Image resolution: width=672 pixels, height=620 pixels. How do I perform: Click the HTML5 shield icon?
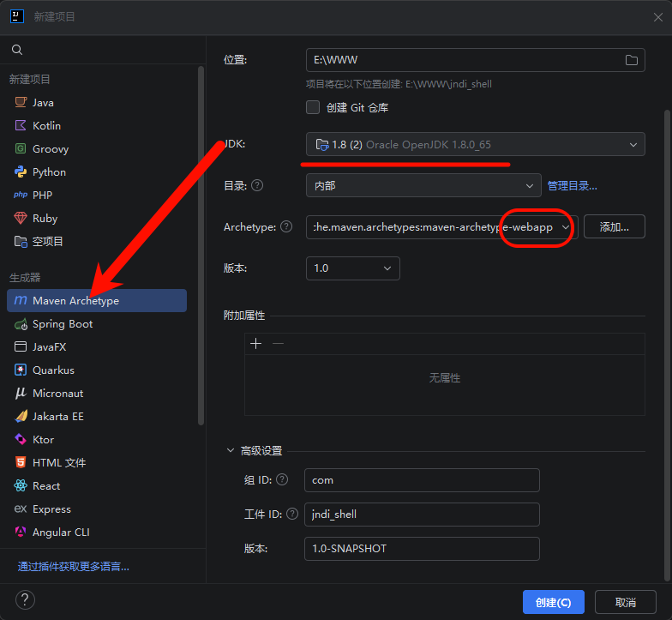(21, 462)
